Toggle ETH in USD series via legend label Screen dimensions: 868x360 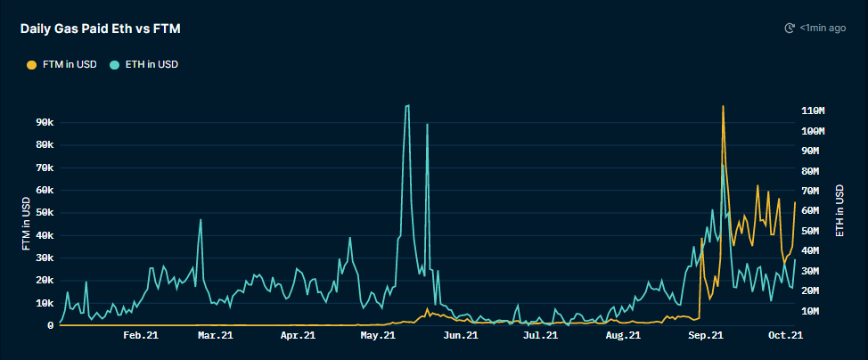[151, 64]
